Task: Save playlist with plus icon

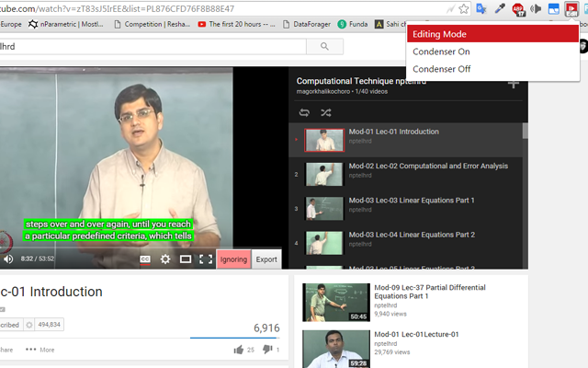Action: pos(514,85)
